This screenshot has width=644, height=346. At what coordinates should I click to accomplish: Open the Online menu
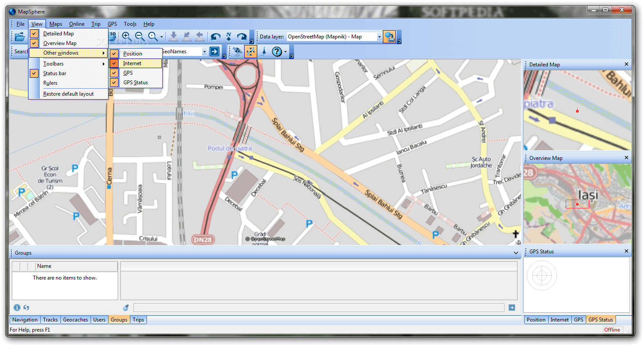coord(77,24)
